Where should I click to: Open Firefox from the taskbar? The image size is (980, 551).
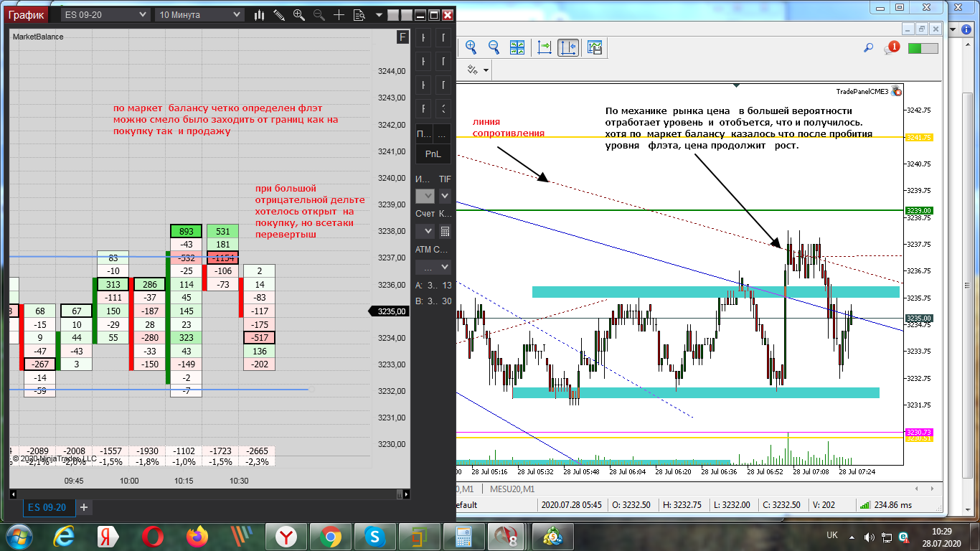(197, 536)
